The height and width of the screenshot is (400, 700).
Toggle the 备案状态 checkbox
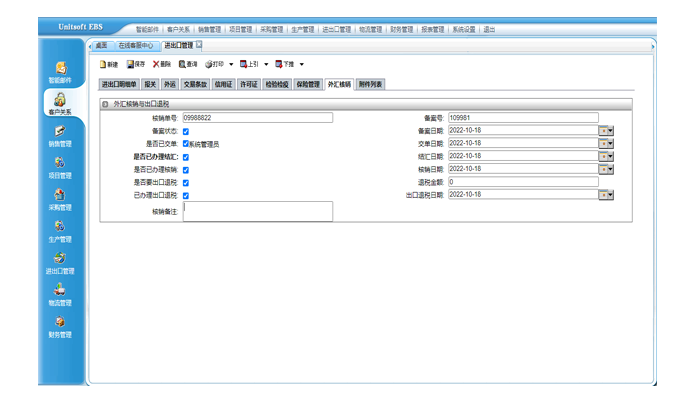[186, 131]
